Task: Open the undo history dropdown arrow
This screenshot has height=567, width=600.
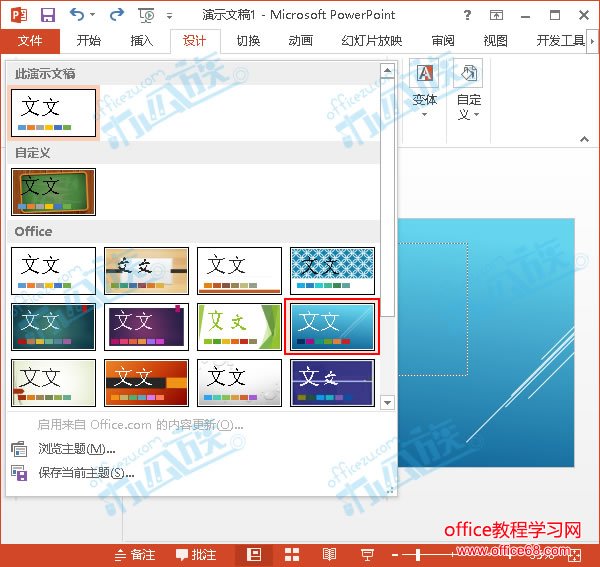Action: [93, 15]
